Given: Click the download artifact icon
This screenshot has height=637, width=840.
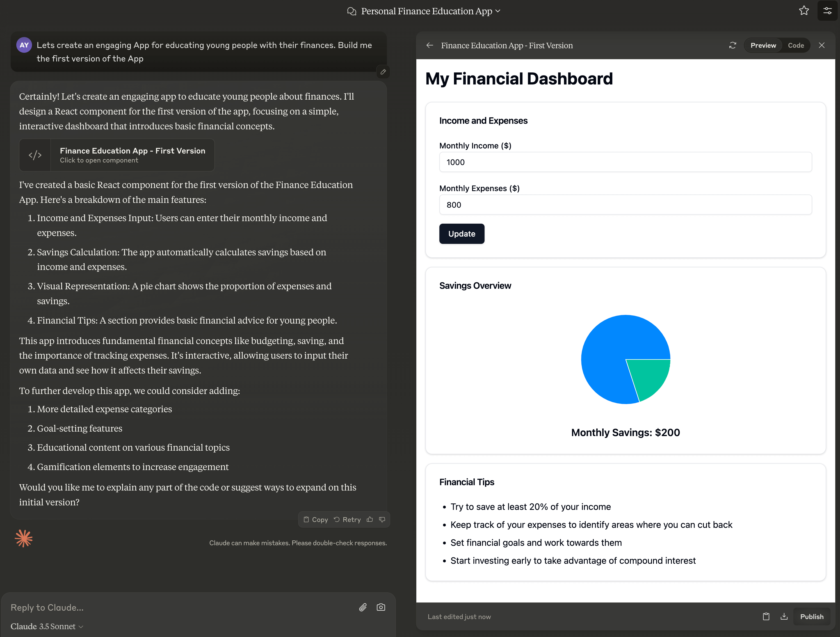Looking at the screenshot, I should point(784,616).
